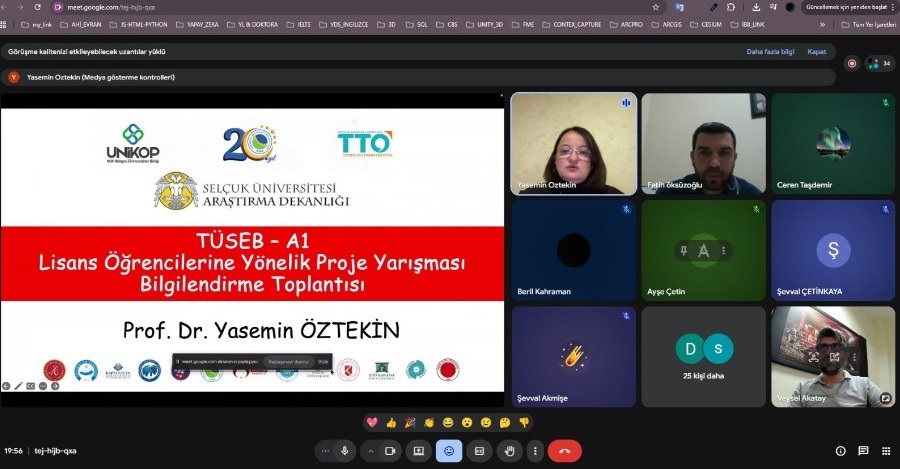
Task: Leave the call with the red button
Action: [565, 451]
